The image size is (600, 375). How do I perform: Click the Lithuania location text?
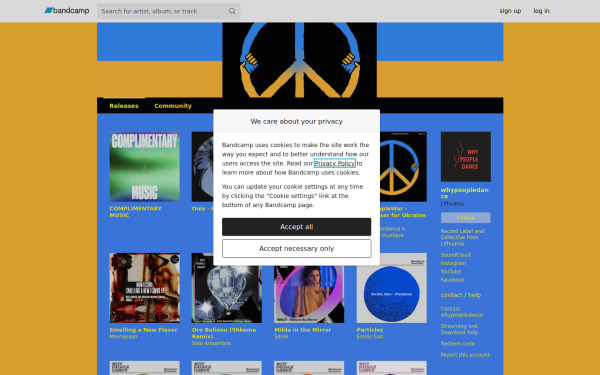tap(452, 204)
